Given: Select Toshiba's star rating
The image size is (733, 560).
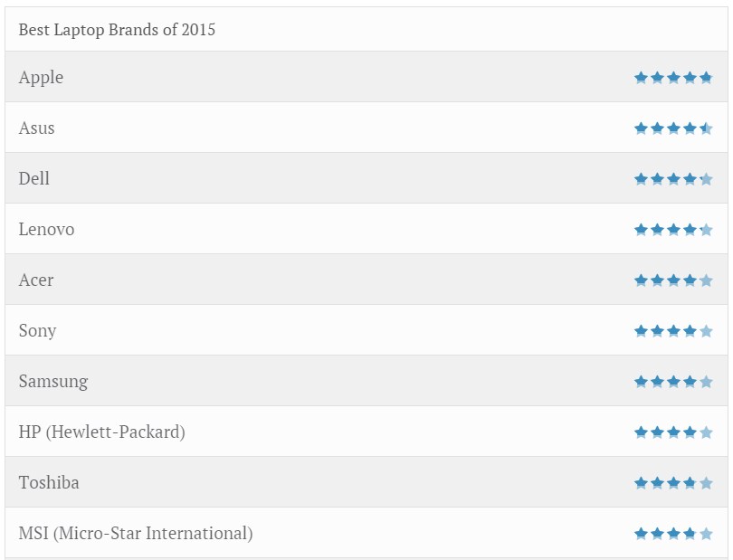Looking at the screenshot, I should tap(673, 483).
